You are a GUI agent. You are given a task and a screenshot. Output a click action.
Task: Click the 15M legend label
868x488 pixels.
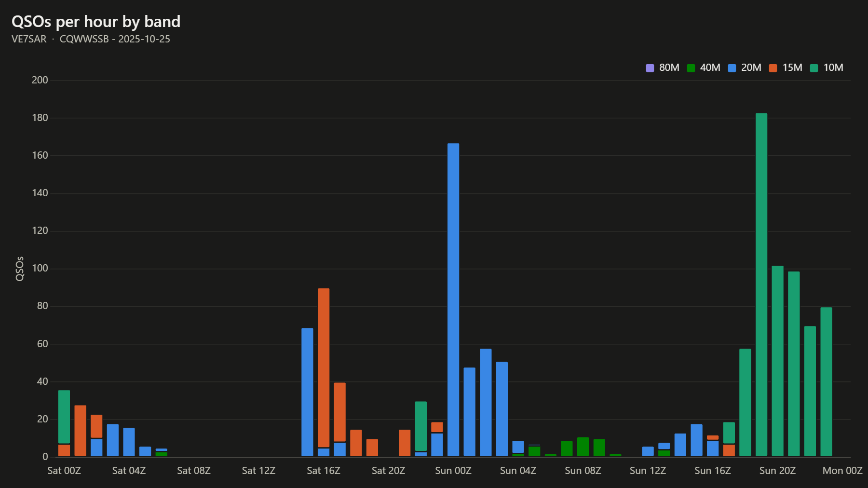coord(792,68)
